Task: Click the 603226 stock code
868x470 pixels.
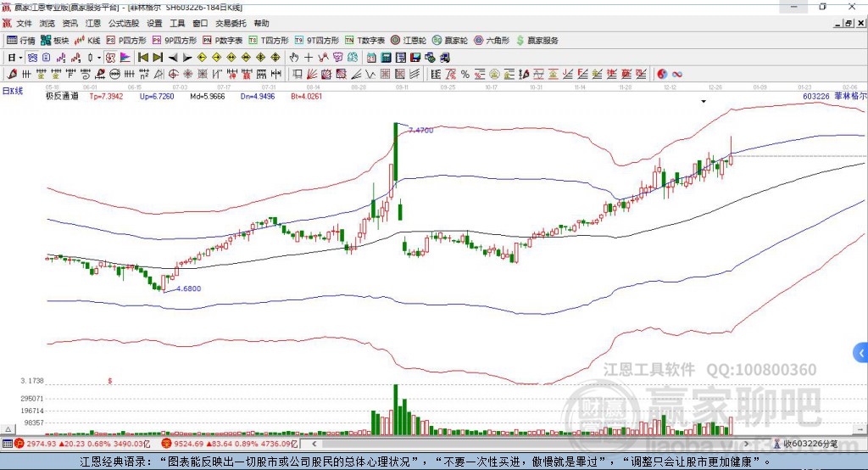Action: click(816, 97)
